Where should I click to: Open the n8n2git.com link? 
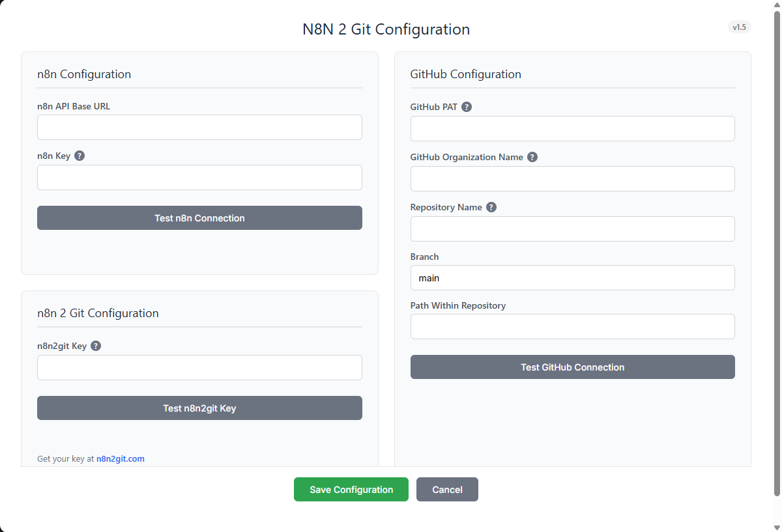[121, 458]
